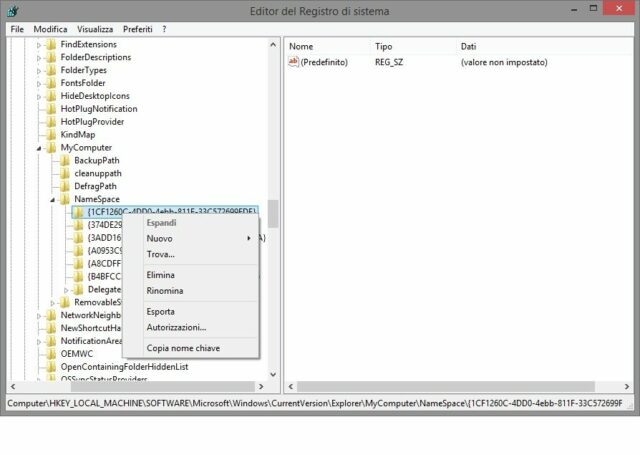Image resolution: width=640 pixels, height=455 pixels.
Task: Click the KindMap folder icon
Action: point(50,135)
